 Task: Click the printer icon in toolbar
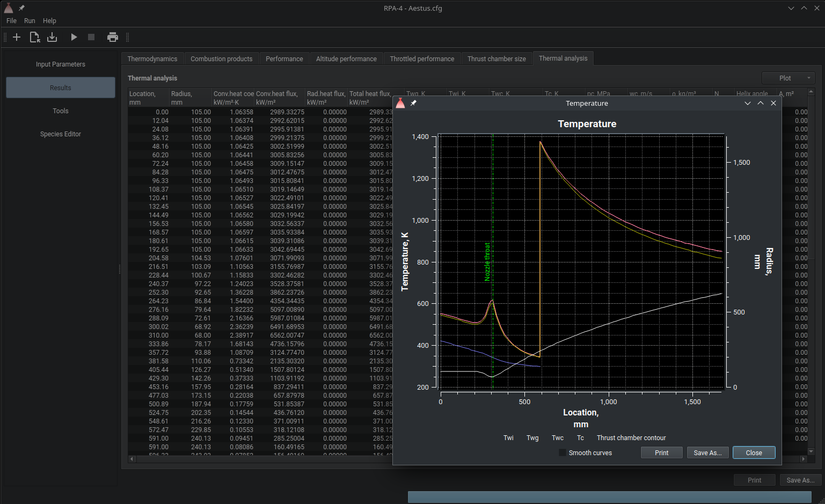(112, 37)
